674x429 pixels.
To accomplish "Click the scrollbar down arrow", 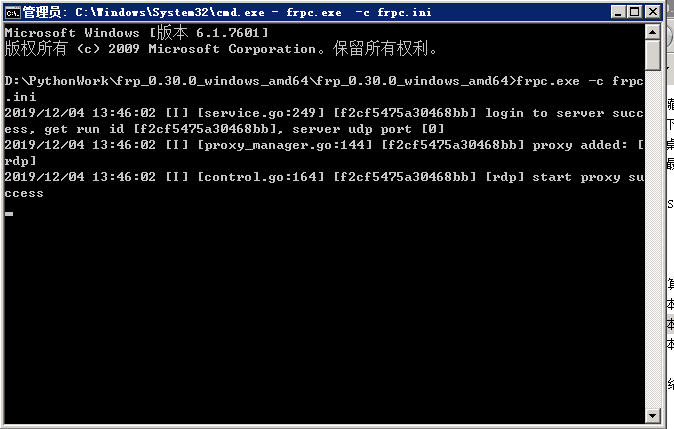I will click(x=653, y=415).
